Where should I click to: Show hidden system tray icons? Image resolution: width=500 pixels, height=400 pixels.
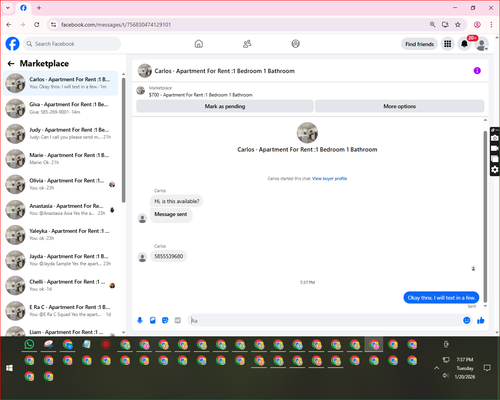point(436,368)
